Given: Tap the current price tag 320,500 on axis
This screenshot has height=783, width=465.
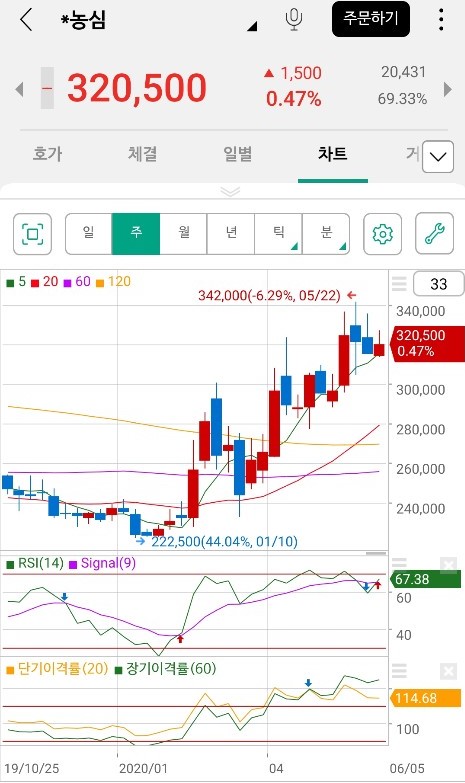Looking at the screenshot, I should coord(428,343).
